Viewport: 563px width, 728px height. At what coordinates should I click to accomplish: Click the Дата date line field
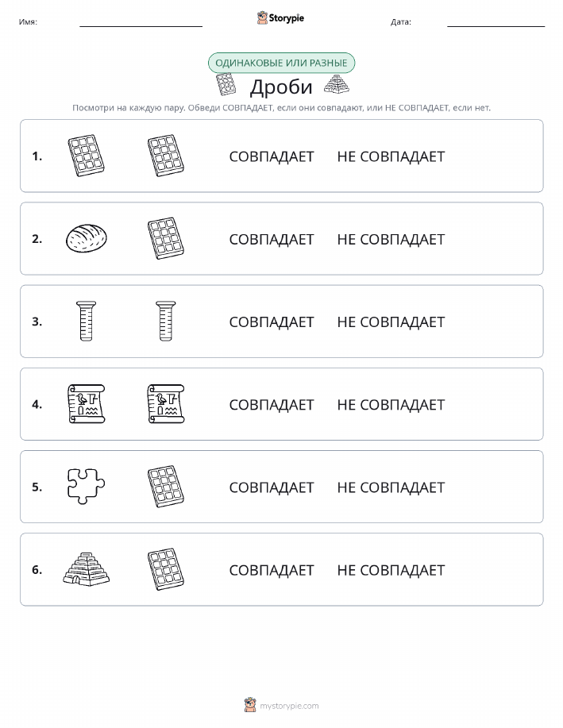click(x=496, y=21)
